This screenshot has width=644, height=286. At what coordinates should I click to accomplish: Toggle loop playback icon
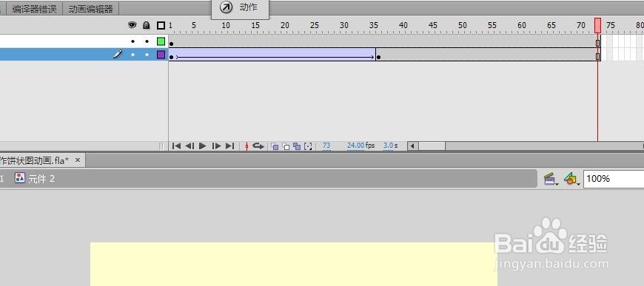click(x=258, y=146)
